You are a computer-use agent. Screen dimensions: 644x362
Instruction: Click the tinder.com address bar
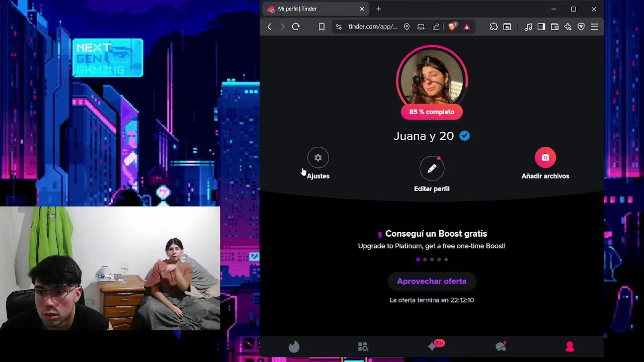(373, 27)
